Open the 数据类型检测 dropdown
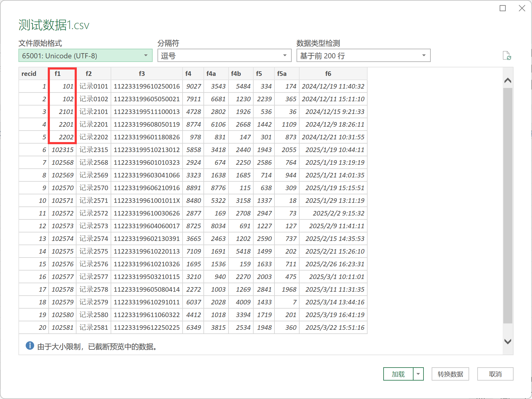 [363, 56]
